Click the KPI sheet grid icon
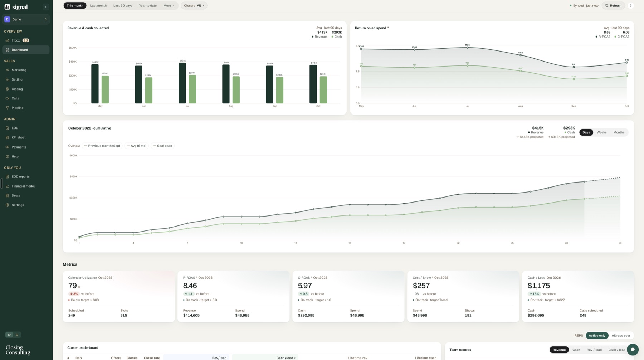The height and width of the screenshot is (360, 644). coord(7,137)
